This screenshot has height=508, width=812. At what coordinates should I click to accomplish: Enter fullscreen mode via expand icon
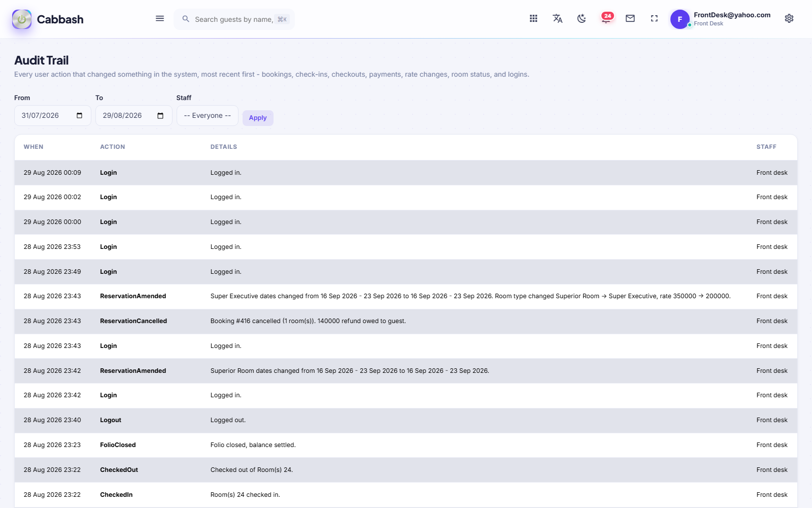pyautogui.click(x=654, y=19)
